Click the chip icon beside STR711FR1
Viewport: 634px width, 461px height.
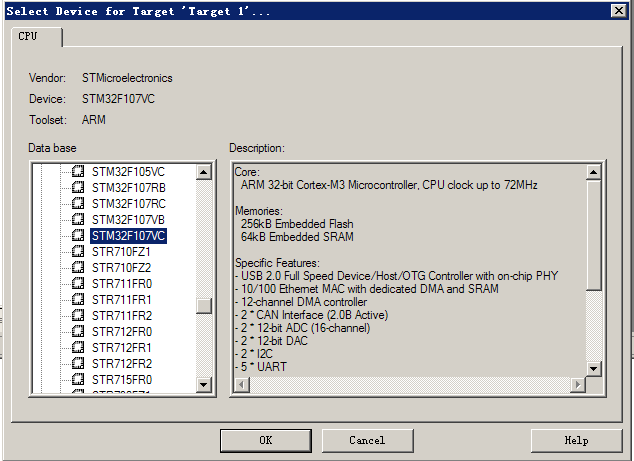point(78,300)
